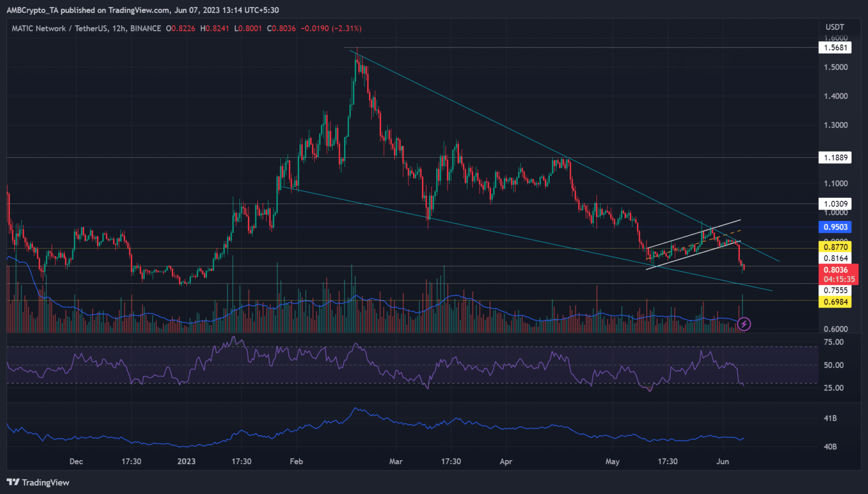The width and height of the screenshot is (868, 494).
Task: Click the -0.0190 (-2.31%) change value
Action: click(x=331, y=28)
